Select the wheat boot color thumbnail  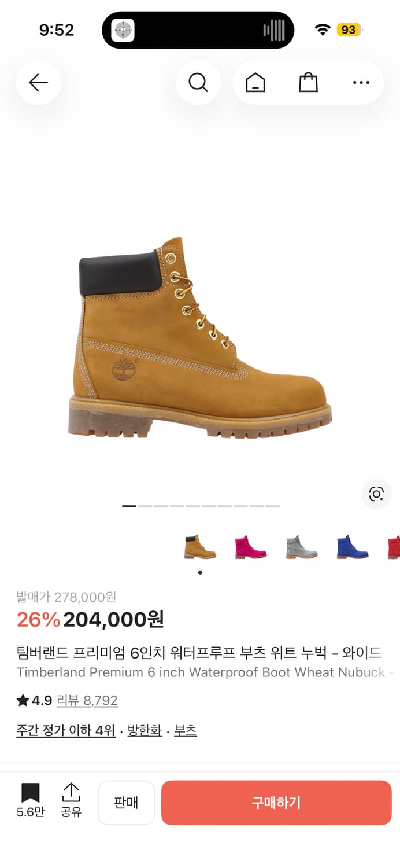200,547
